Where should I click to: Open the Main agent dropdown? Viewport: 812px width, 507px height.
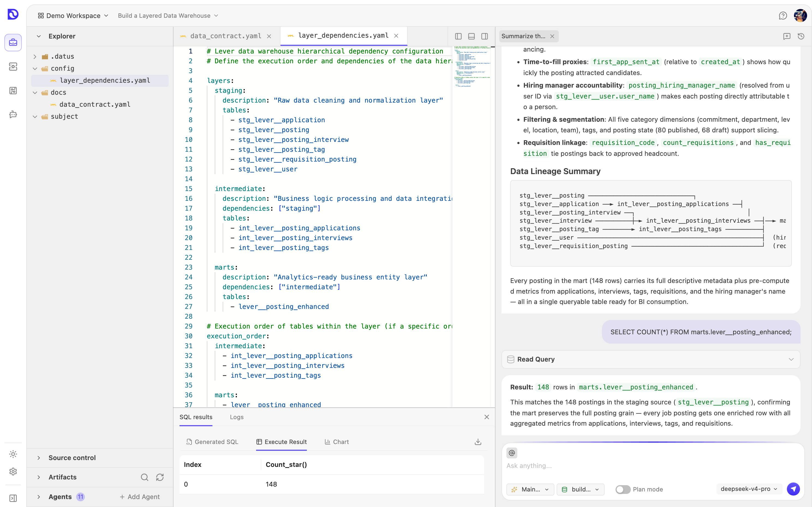pyautogui.click(x=531, y=490)
